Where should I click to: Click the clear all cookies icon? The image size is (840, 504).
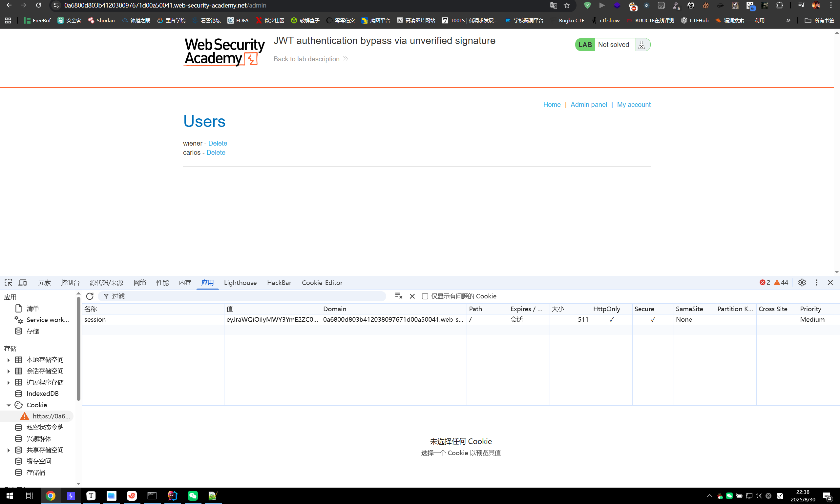[x=399, y=296]
